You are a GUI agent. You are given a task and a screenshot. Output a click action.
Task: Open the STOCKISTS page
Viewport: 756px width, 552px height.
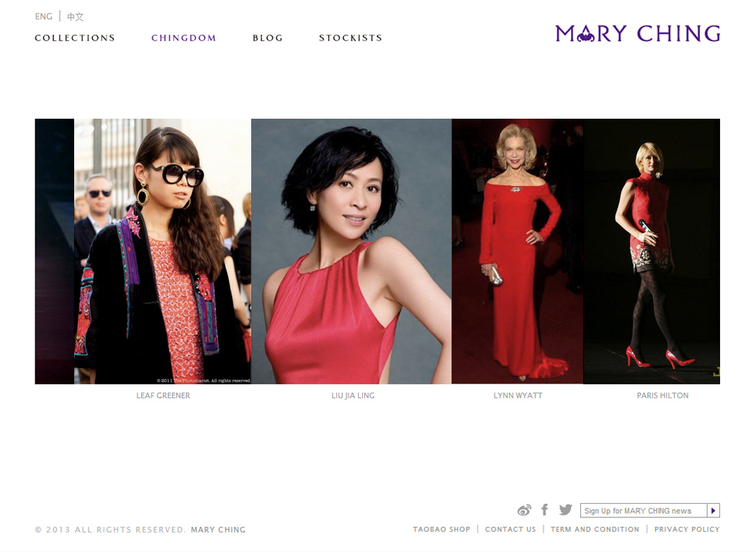pos(351,37)
